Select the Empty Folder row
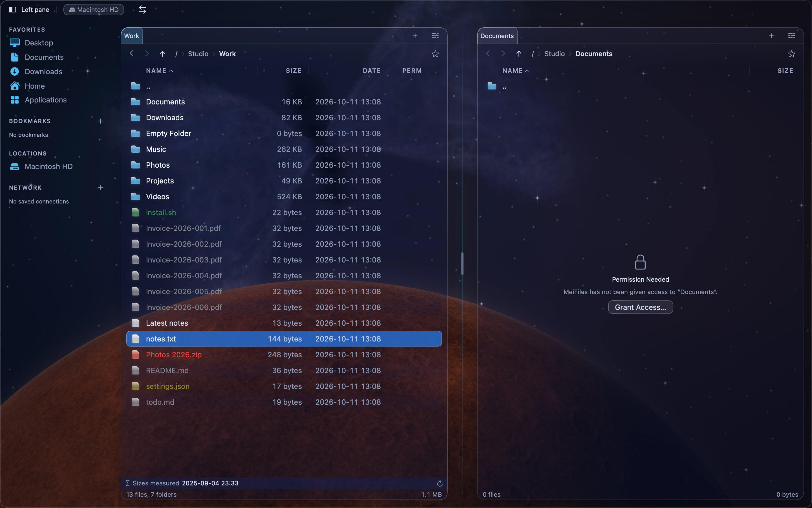 [284, 133]
